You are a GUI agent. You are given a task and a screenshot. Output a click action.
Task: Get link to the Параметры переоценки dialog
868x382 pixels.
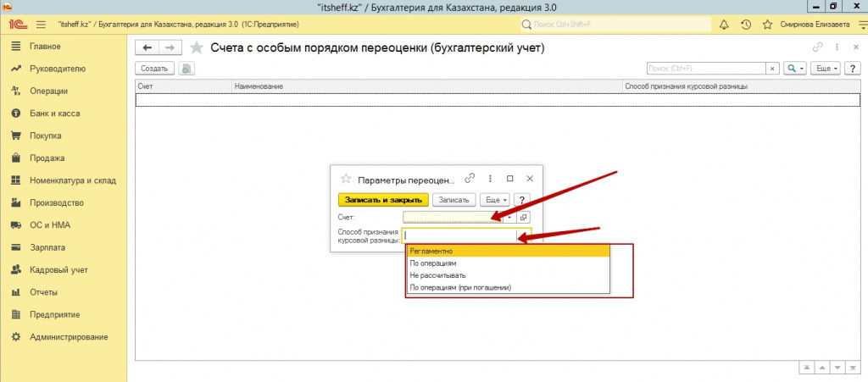click(470, 179)
